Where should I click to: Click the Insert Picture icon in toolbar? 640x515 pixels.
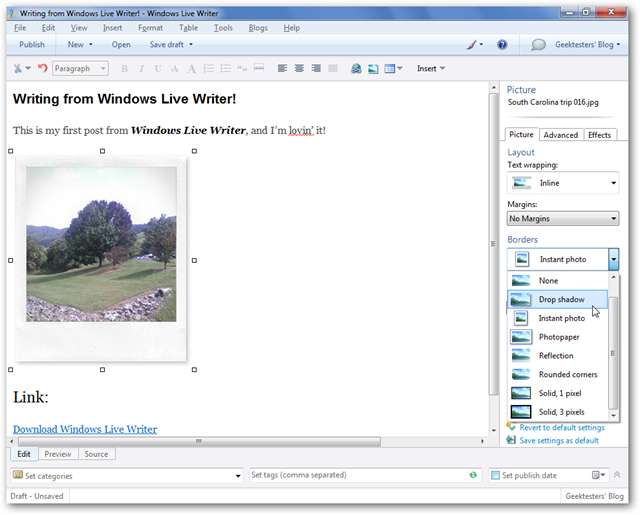coord(373,69)
